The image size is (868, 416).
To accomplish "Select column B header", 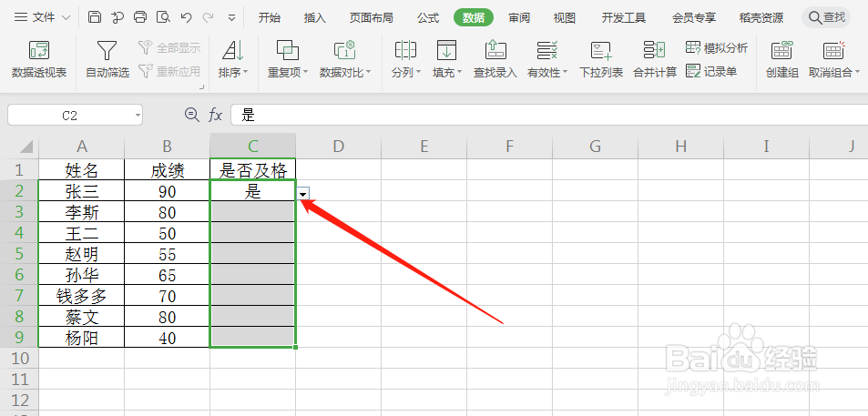I will pyautogui.click(x=168, y=146).
